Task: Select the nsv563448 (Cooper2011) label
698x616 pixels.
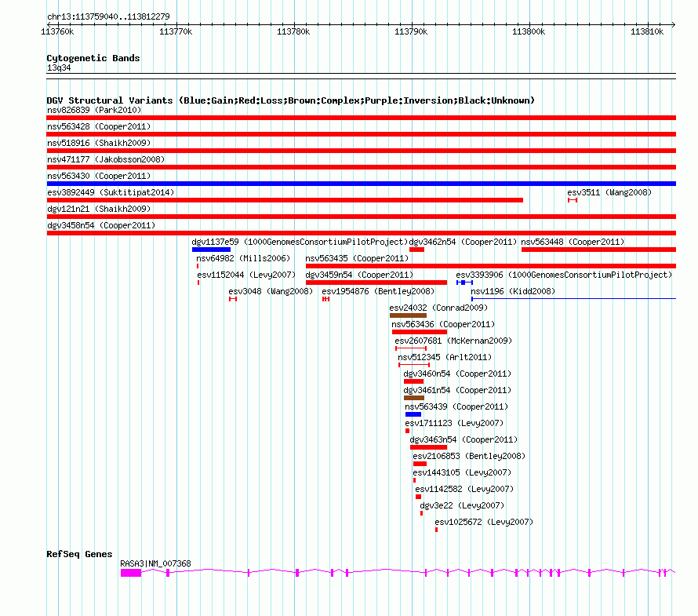Action: tap(573, 242)
